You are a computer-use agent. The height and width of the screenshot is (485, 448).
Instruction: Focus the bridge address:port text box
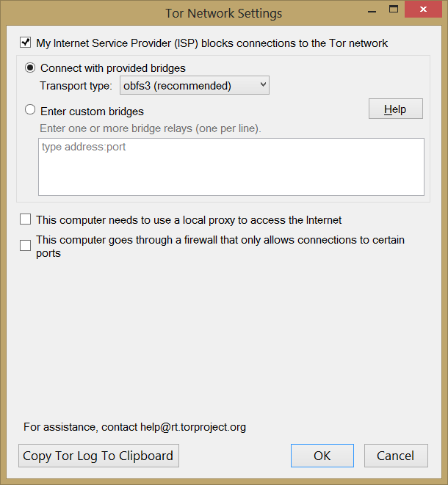[x=231, y=167]
